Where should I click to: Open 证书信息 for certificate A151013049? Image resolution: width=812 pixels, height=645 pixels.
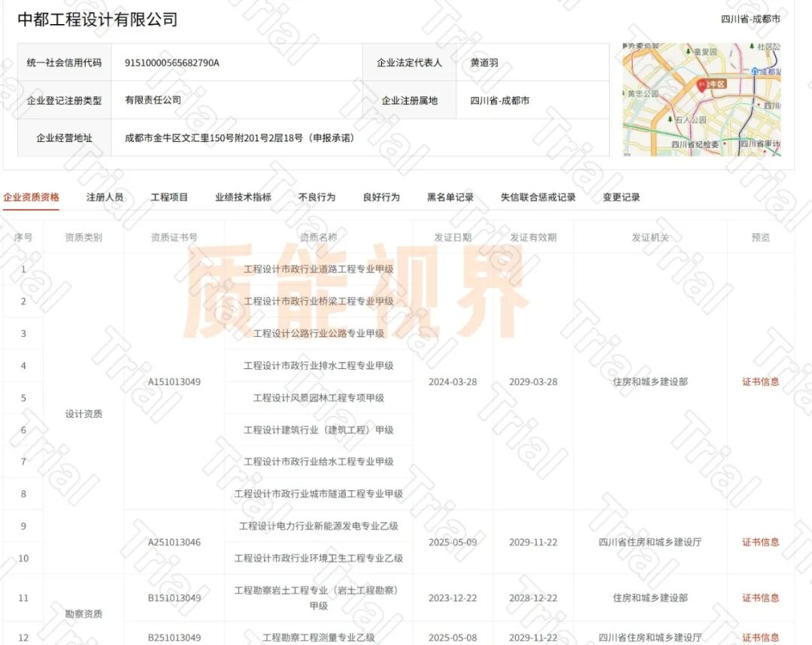click(760, 382)
